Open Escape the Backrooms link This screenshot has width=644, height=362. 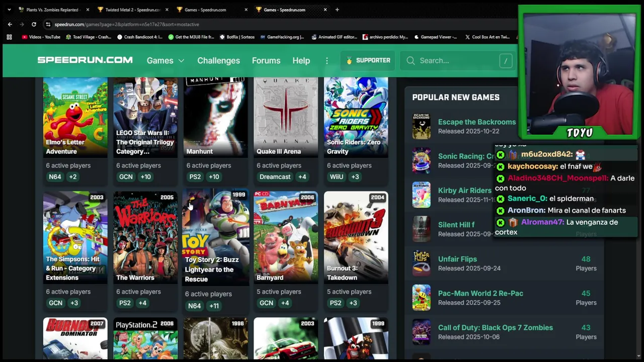[x=476, y=122]
